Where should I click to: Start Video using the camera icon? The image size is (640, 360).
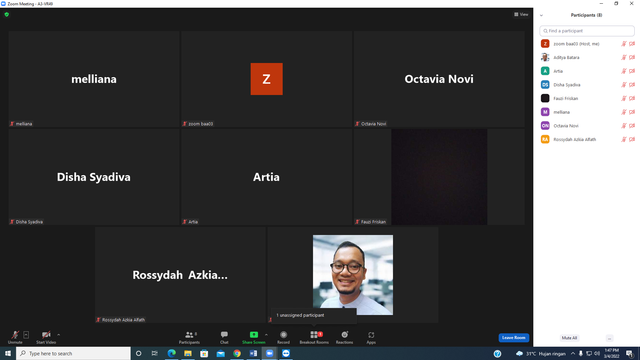pos(46,337)
